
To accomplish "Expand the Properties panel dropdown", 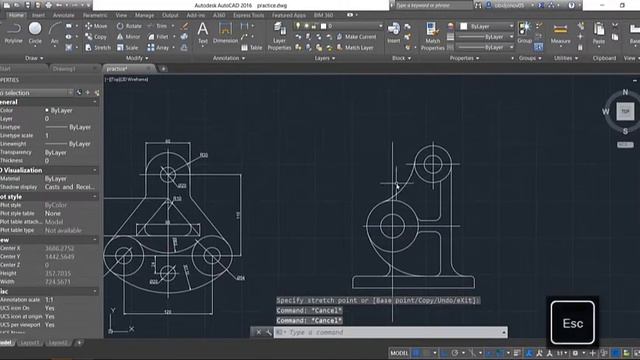I will (x=464, y=58).
